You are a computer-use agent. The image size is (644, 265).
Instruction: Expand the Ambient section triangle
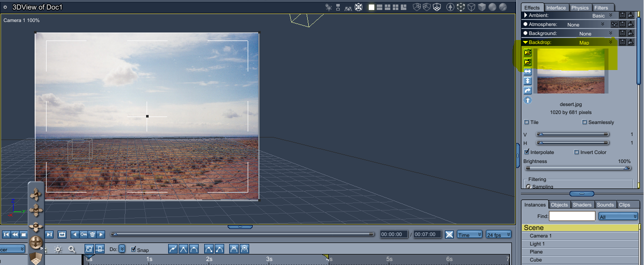click(x=525, y=15)
